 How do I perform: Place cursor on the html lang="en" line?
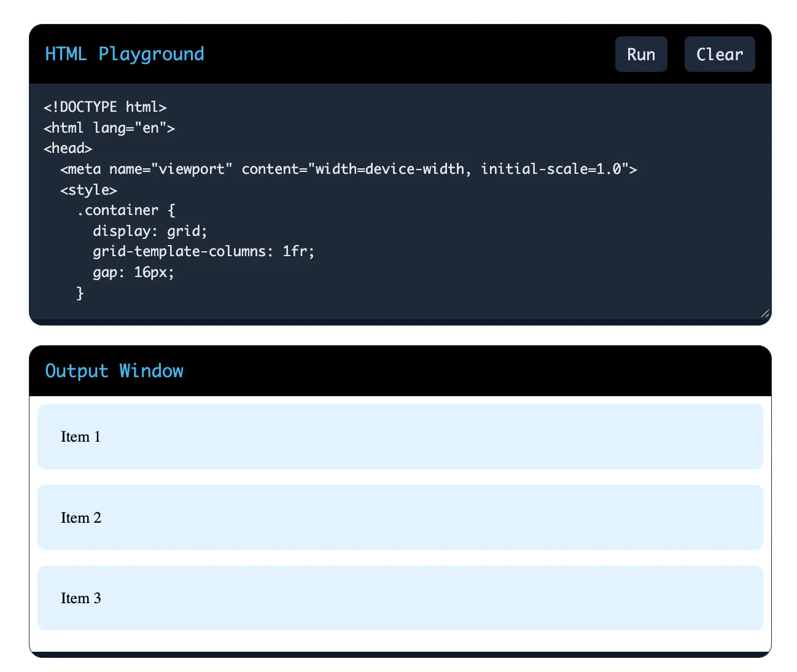[109, 128]
